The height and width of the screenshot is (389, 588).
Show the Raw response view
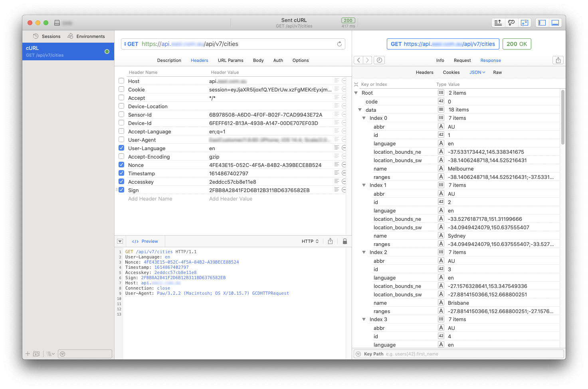pos(497,72)
